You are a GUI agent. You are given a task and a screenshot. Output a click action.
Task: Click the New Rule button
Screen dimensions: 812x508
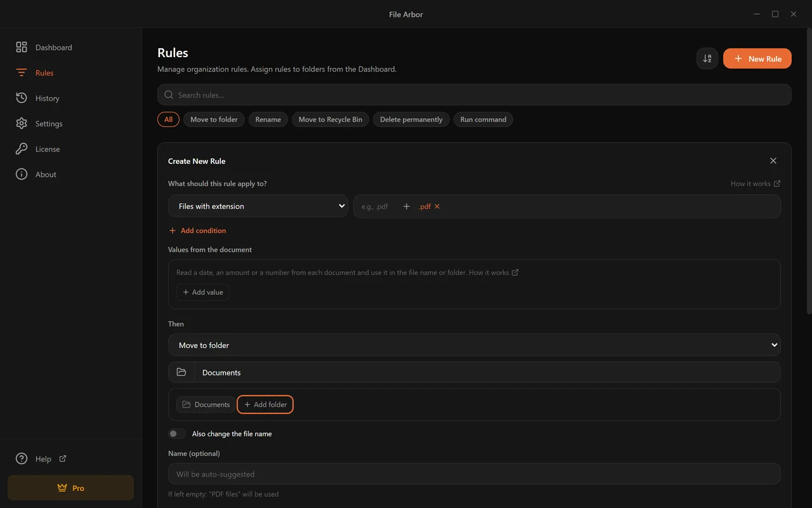click(757, 58)
